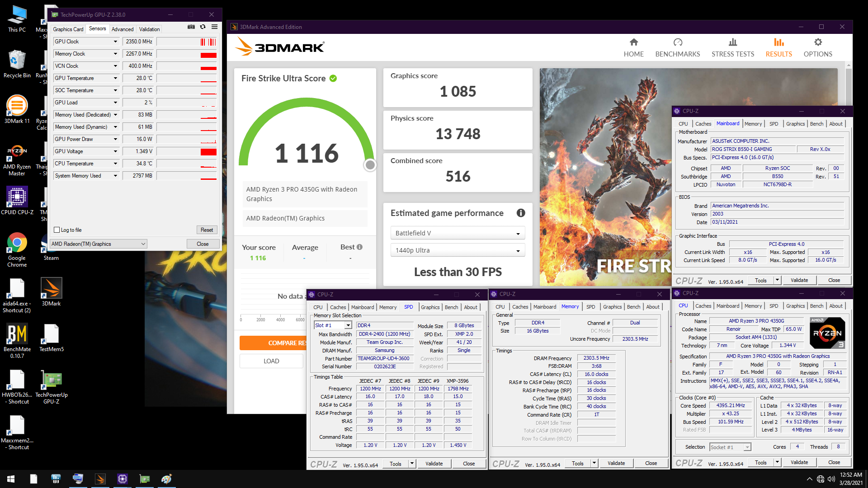
Task: Click the taskbar volume icon
Action: (831, 479)
